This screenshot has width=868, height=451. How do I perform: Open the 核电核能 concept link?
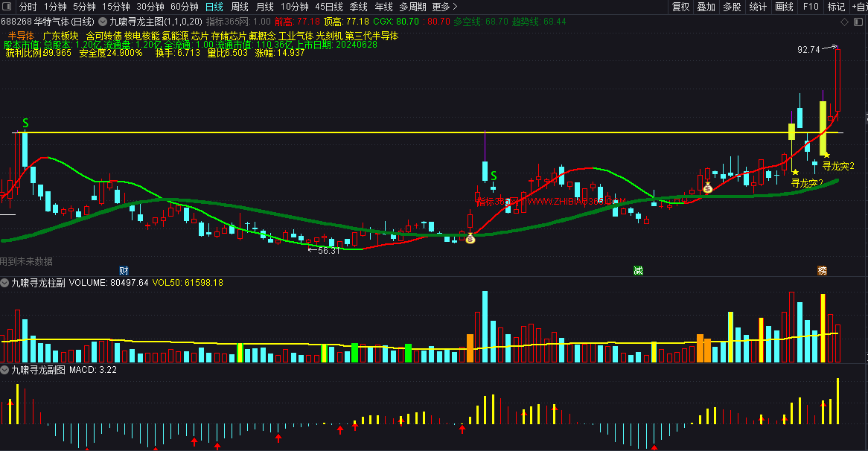click(142, 36)
